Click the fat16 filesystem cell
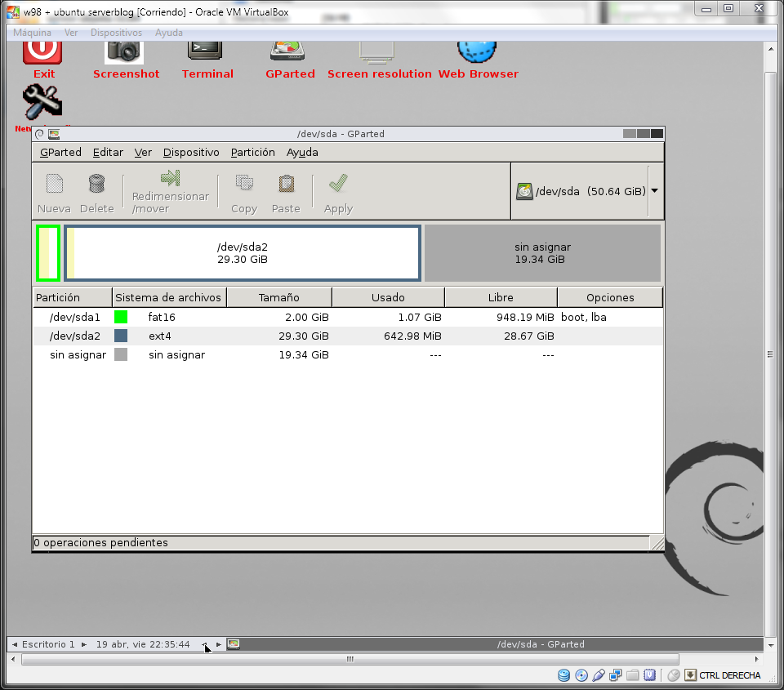The image size is (784, 690). coord(162,317)
